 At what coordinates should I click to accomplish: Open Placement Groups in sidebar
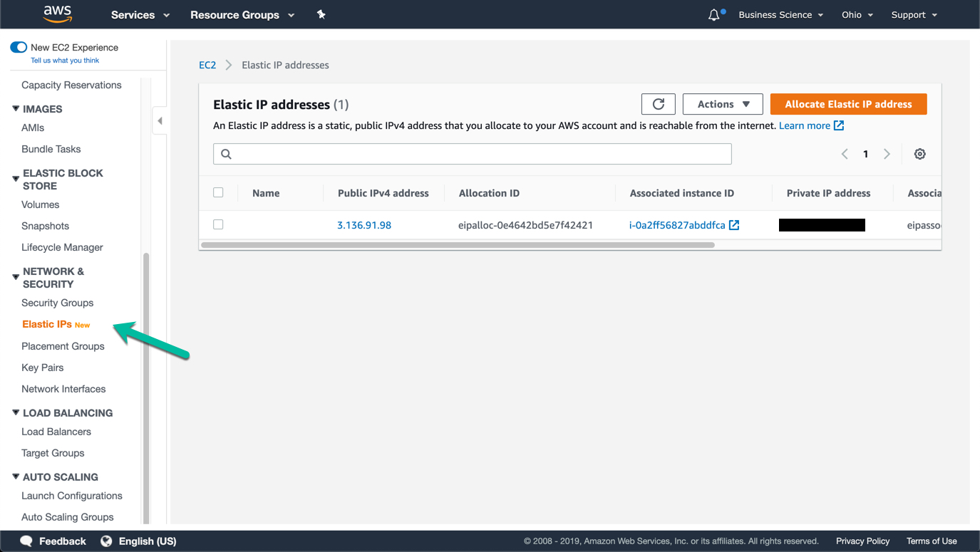(63, 346)
